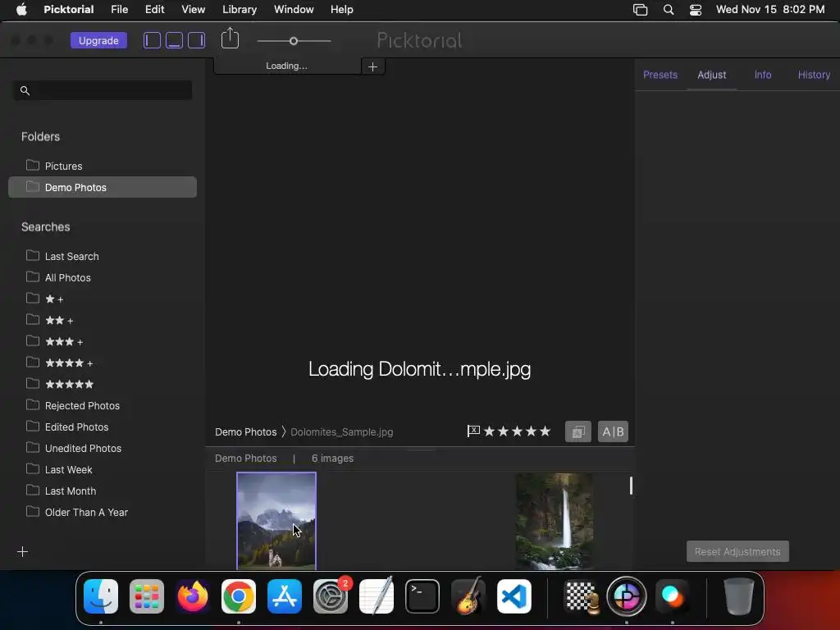Open the File menu
Screen dimensions: 840x630
pos(120,9)
